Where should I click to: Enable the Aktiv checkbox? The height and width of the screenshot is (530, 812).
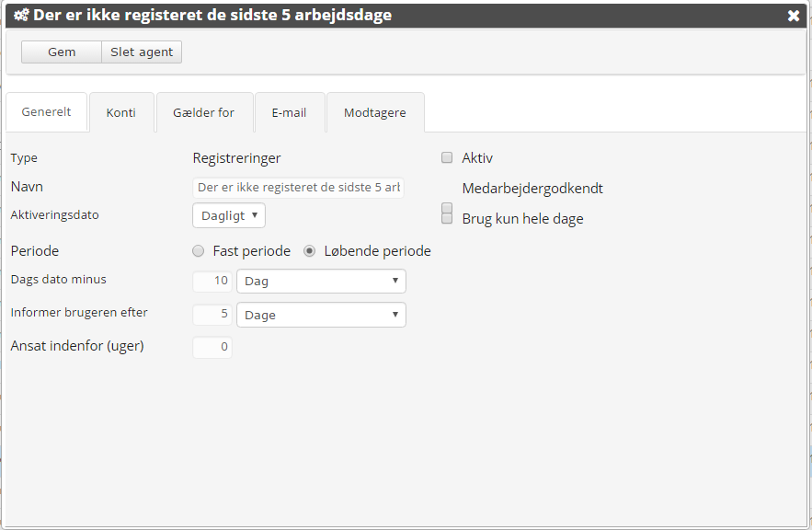447,158
